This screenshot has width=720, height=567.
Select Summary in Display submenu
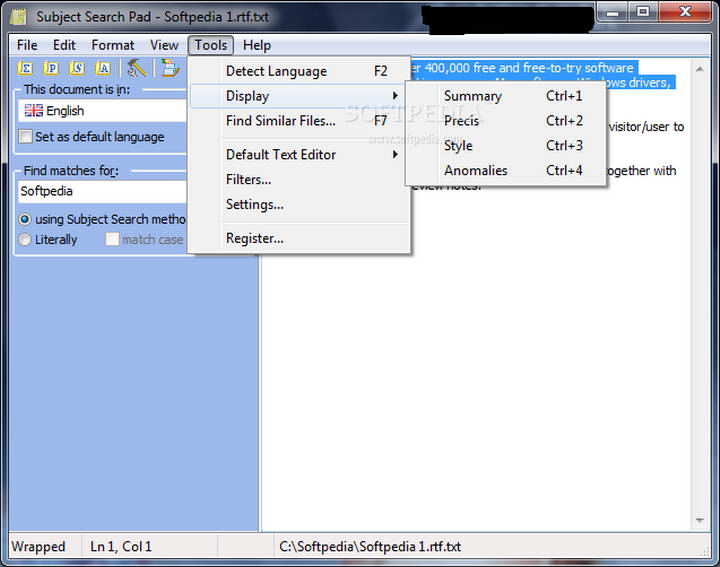[x=505, y=96]
